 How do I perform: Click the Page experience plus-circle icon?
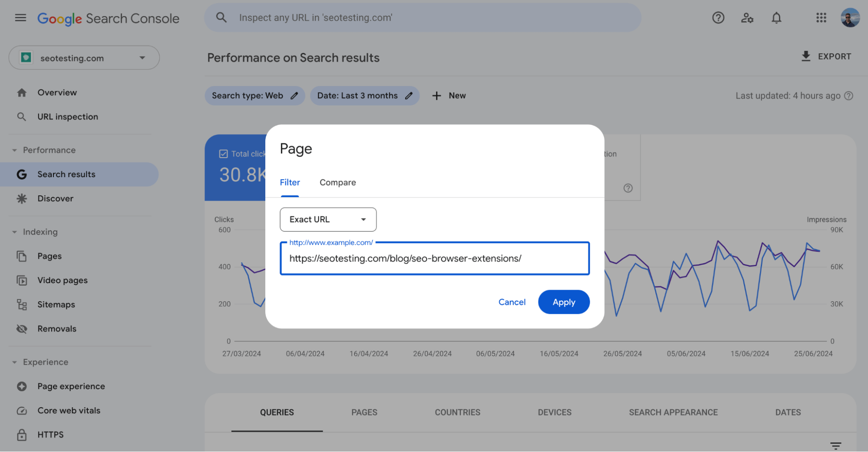click(22, 386)
